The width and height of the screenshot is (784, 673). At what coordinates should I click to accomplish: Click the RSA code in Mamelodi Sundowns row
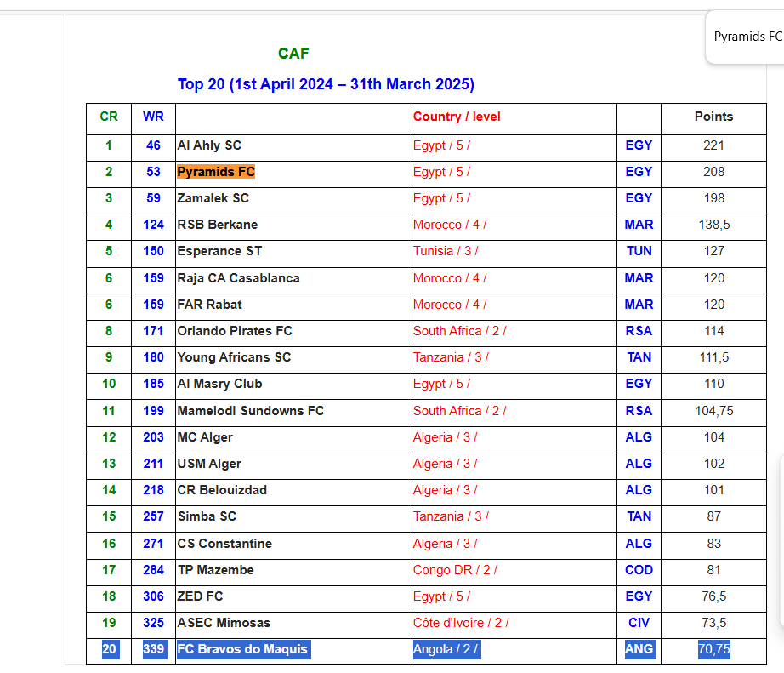639,411
